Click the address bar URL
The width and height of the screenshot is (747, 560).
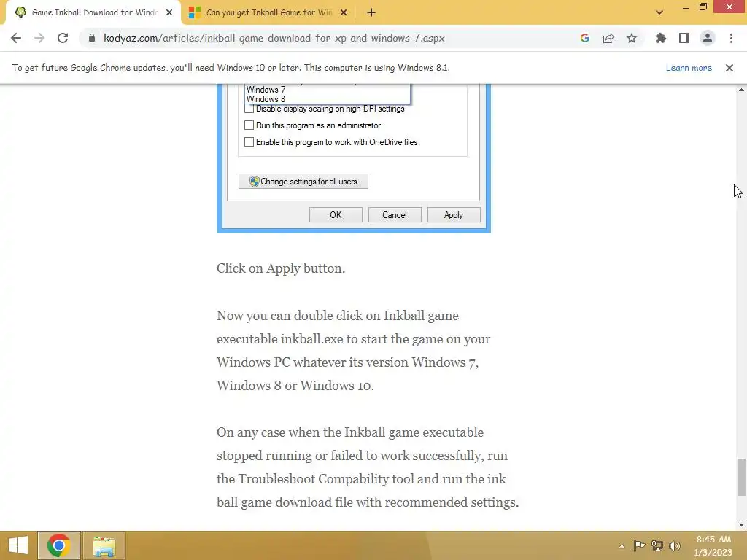click(274, 38)
